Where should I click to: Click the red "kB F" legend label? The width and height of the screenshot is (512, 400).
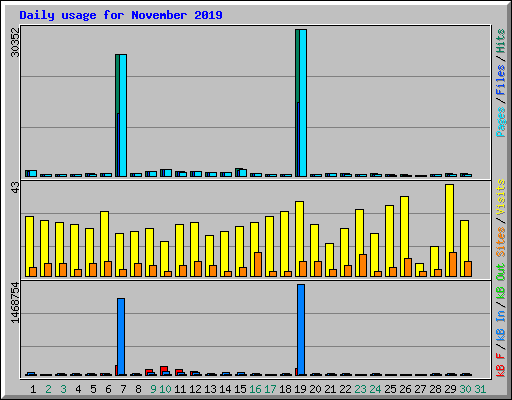coord(501,365)
